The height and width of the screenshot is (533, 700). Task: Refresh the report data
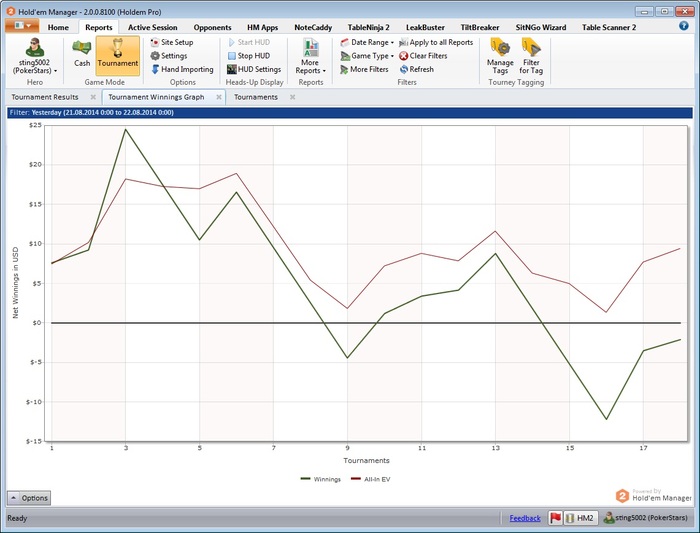tap(416, 69)
